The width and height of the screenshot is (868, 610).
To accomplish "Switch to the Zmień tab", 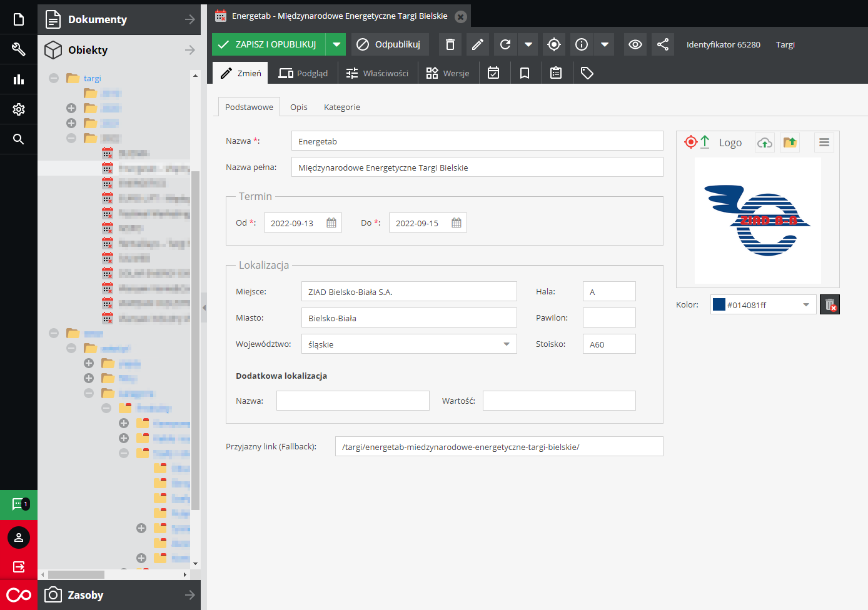I will click(241, 73).
